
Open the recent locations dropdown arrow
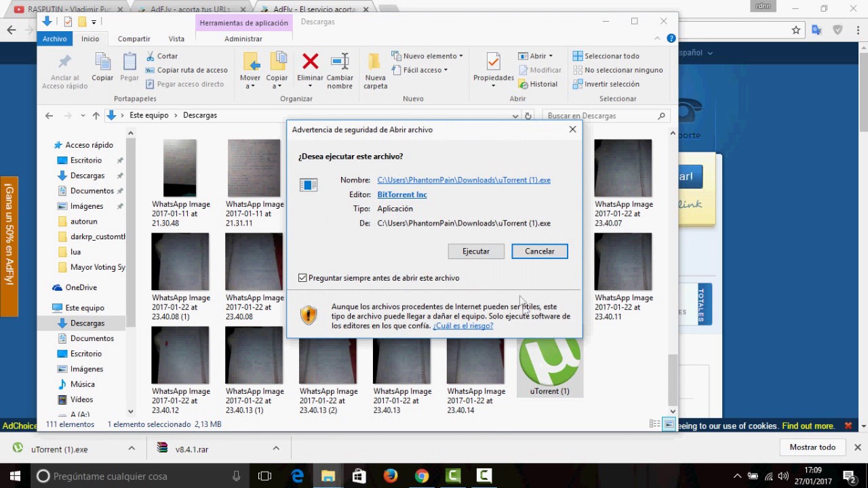click(83, 116)
